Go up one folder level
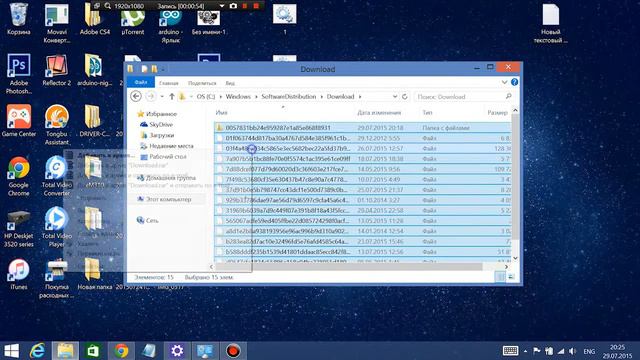 coord(172,96)
